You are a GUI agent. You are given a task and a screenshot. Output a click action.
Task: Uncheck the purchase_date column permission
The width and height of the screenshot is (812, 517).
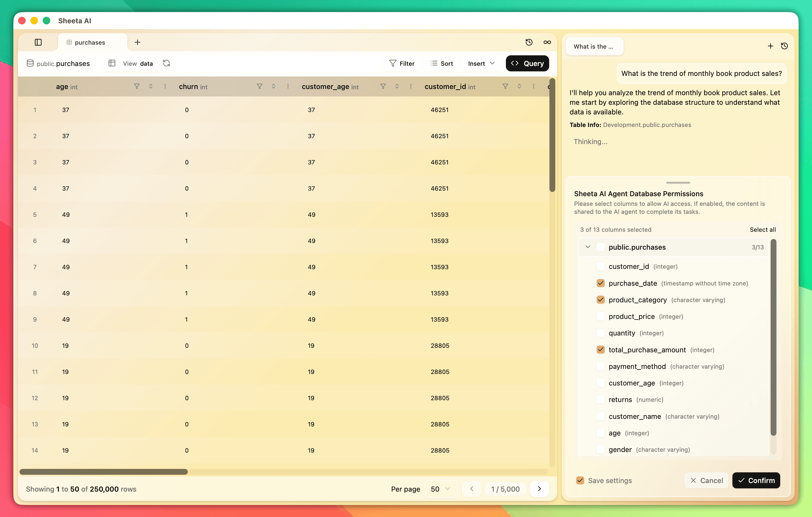tap(600, 283)
